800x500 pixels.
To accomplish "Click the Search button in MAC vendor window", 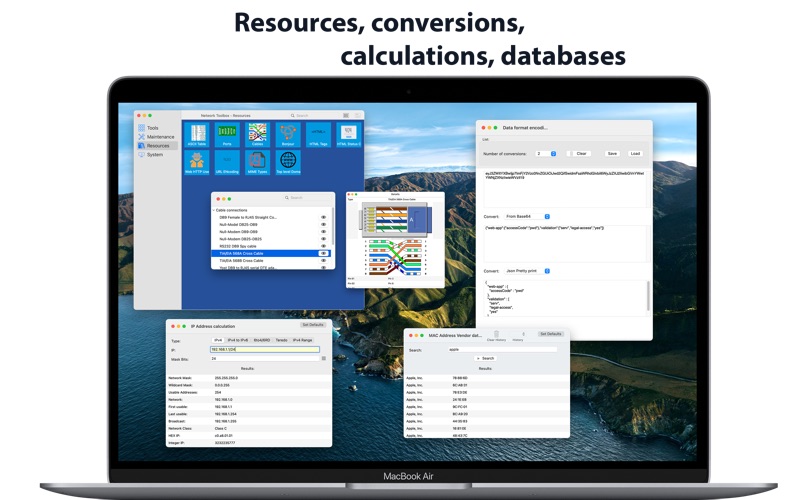I will coord(485,359).
